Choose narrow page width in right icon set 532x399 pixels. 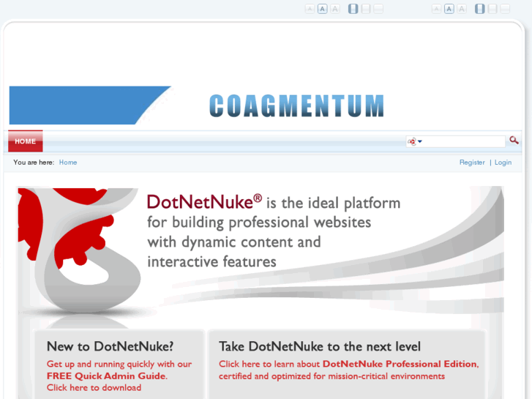pyautogui.click(x=480, y=9)
